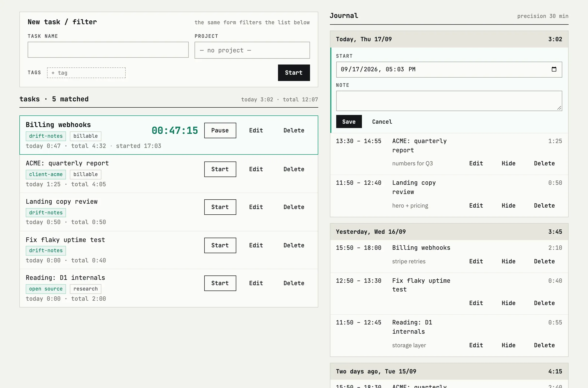Click the open source project tag
The width and height of the screenshot is (588, 388).
tap(46, 289)
